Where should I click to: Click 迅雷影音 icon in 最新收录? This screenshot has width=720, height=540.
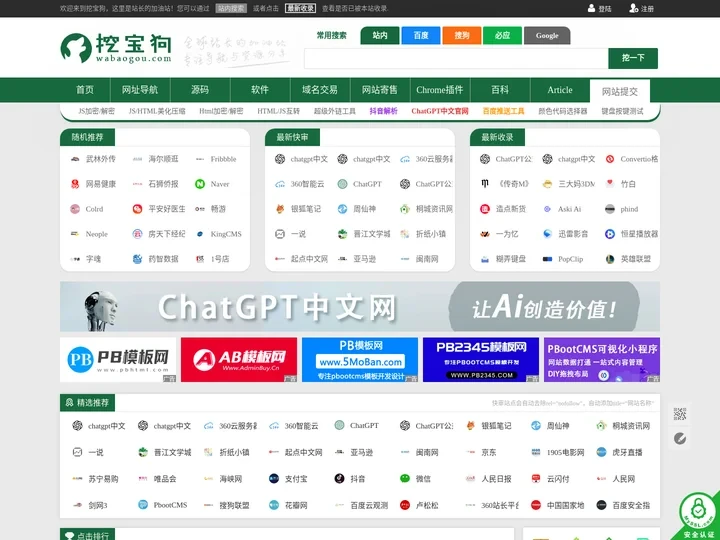[x=547, y=234]
